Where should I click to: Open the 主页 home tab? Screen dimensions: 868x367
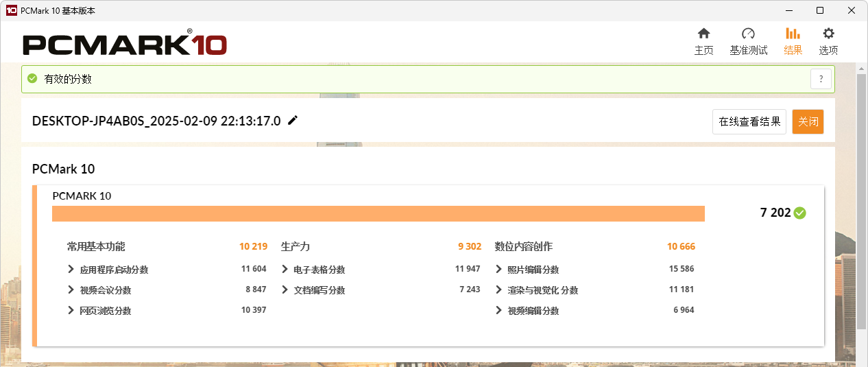[703, 42]
